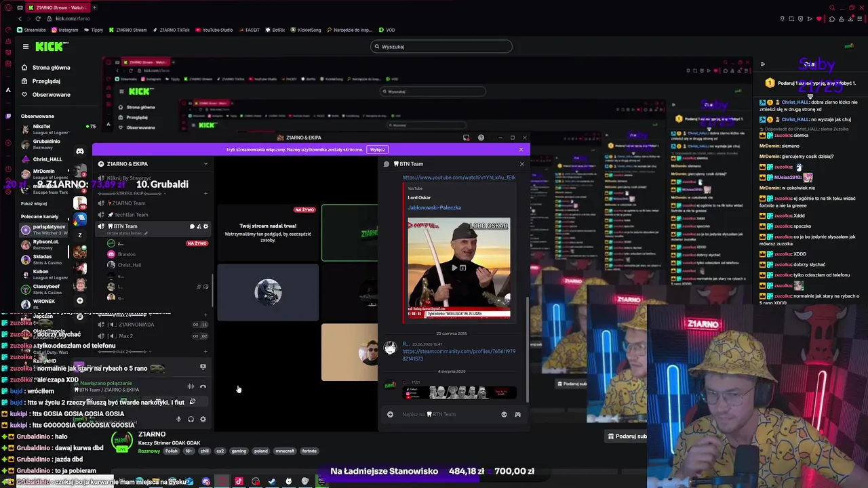Open Discord user settings gear

[203, 420]
